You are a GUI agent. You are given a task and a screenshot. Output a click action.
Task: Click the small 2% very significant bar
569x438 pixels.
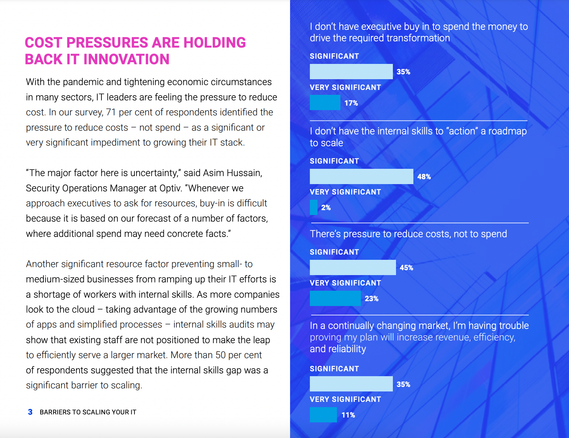coord(314,207)
